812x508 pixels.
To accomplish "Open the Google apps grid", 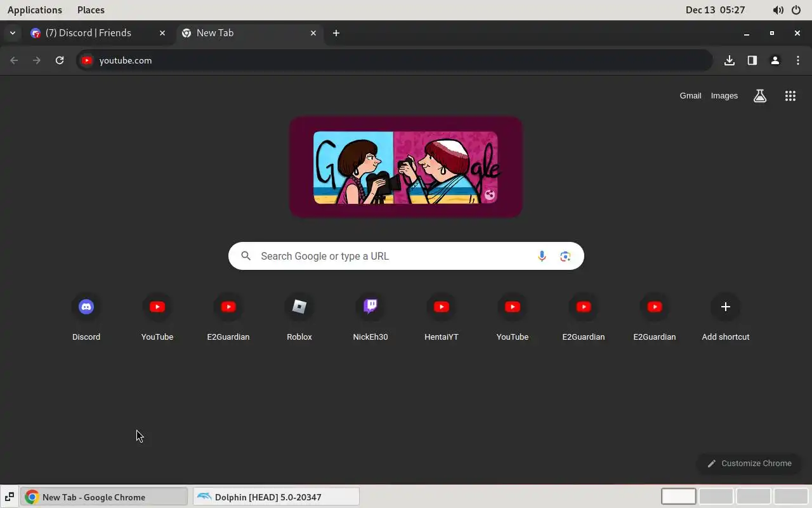I will (790, 96).
